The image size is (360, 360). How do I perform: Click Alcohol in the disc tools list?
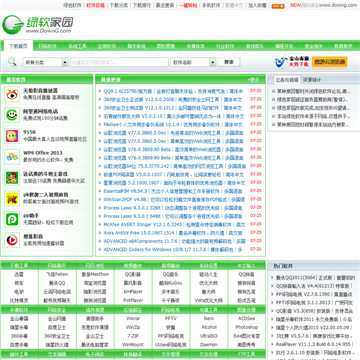tap(209, 327)
